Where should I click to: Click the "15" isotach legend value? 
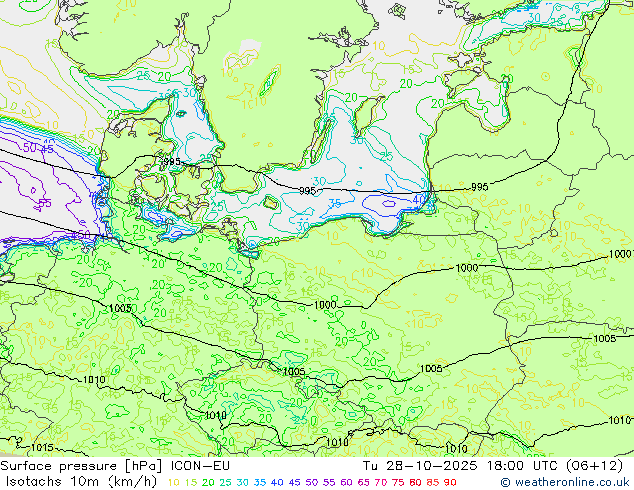(x=191, y=482)
